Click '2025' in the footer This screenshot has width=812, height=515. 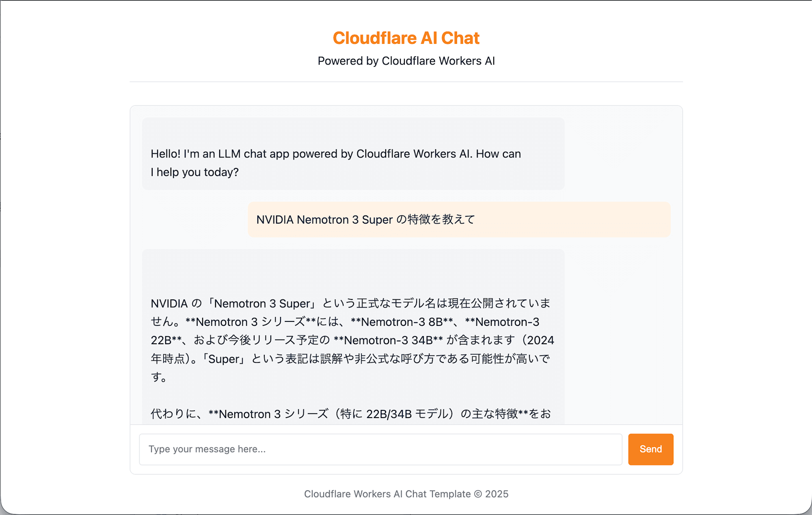point(497,494)
